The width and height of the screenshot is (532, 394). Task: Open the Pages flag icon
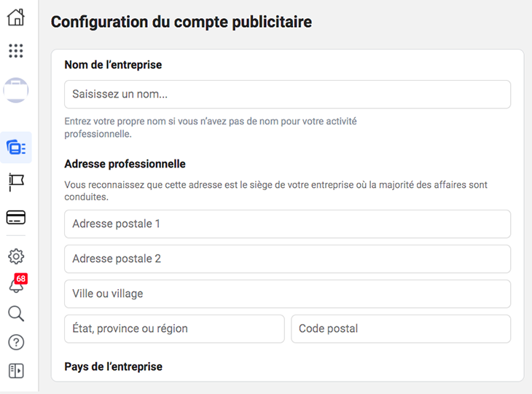[x=15, y=182]
